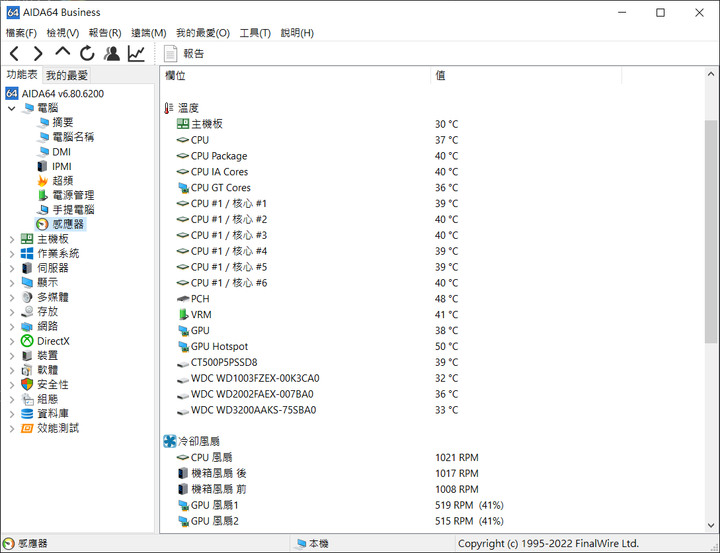
Task: Expand the 多媒體 tree node
Action: [x=12, y=297]
